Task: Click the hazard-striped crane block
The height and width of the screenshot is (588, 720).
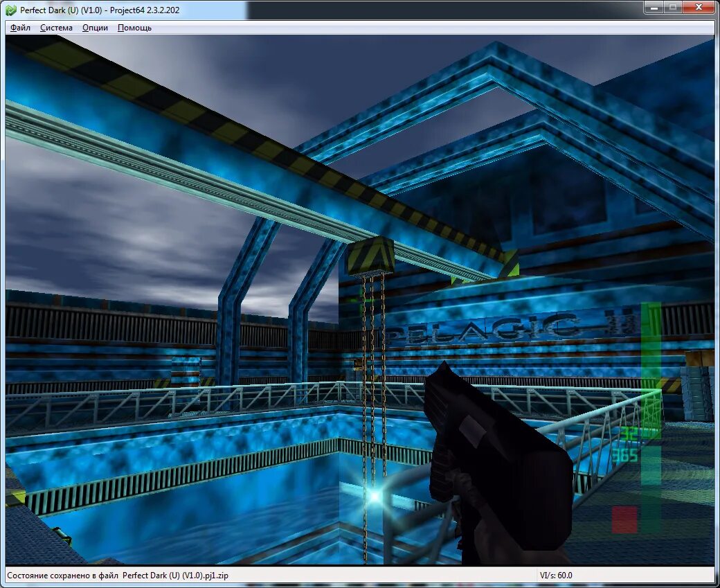Action: coord(370,256)
